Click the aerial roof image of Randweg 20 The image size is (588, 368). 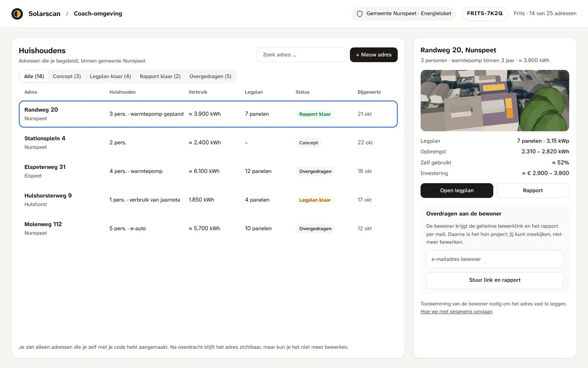click(495, 100)
